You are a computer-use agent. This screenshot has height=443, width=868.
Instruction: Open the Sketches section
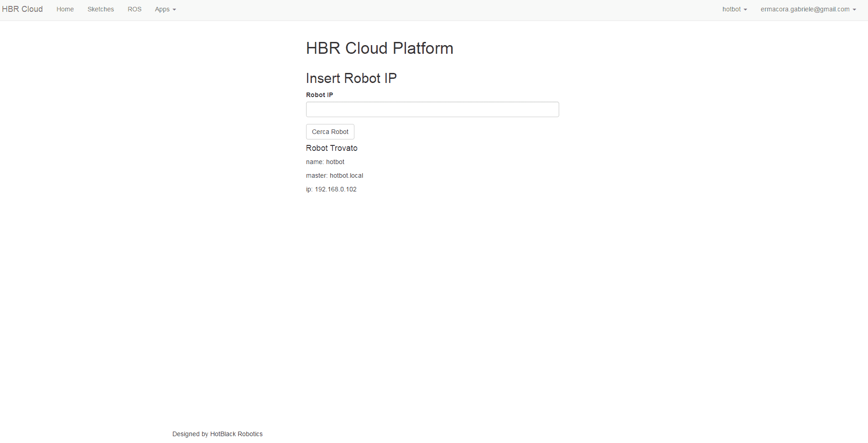pyautogui.click(x=101, y=9)
